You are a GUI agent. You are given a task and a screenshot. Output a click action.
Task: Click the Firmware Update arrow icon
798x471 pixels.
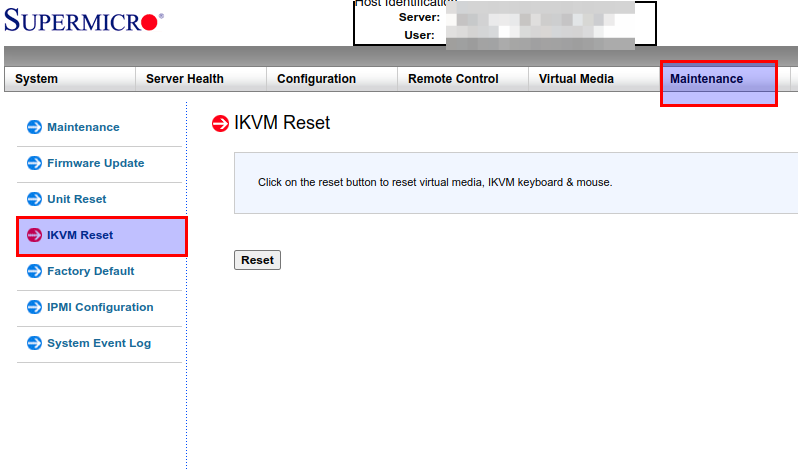tap(34, 163)
